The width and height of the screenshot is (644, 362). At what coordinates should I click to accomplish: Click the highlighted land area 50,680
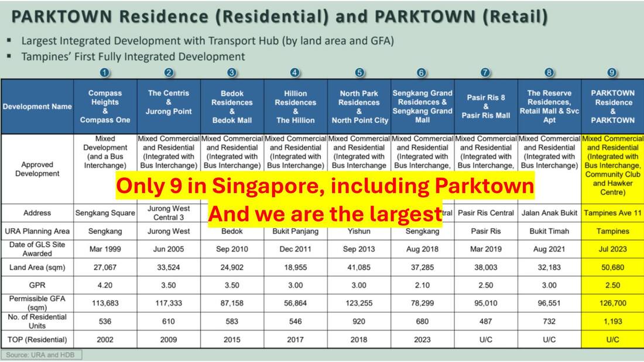click(613, 267)
